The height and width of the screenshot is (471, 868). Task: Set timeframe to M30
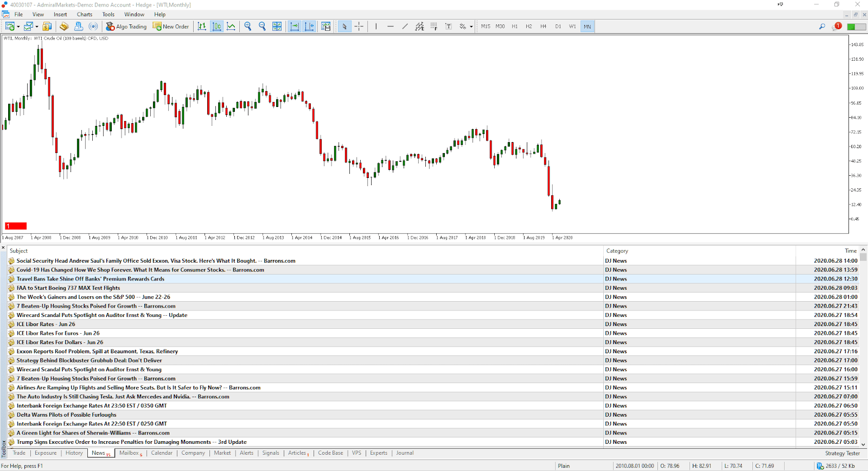[x=500, y=26]
